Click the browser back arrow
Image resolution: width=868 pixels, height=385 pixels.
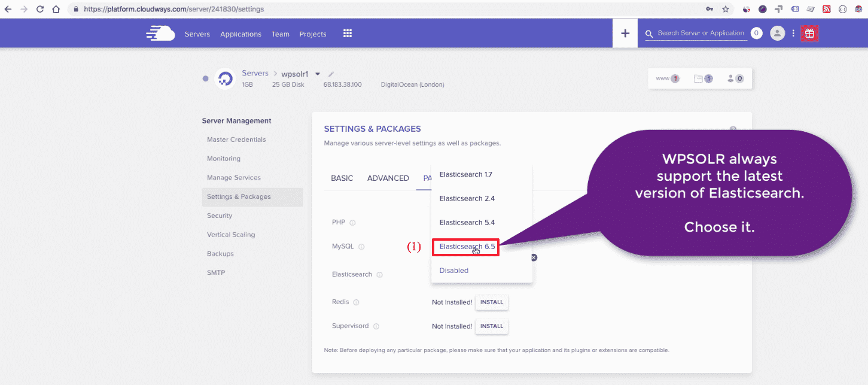pyautogui.click(x=8, y=9)
